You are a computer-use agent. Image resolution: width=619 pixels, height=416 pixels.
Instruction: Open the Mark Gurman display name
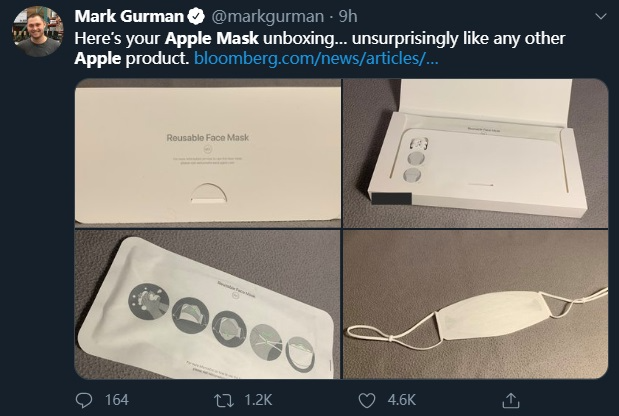[128, 17]
